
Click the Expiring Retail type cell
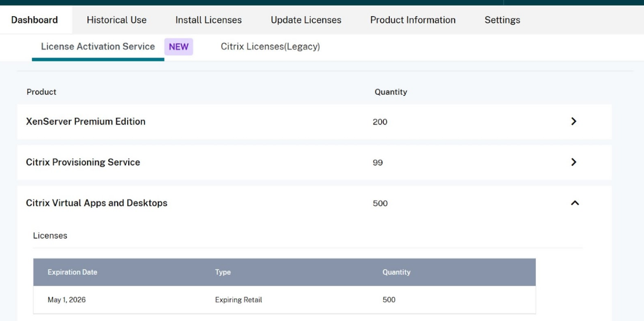click(x=239, y=300)
